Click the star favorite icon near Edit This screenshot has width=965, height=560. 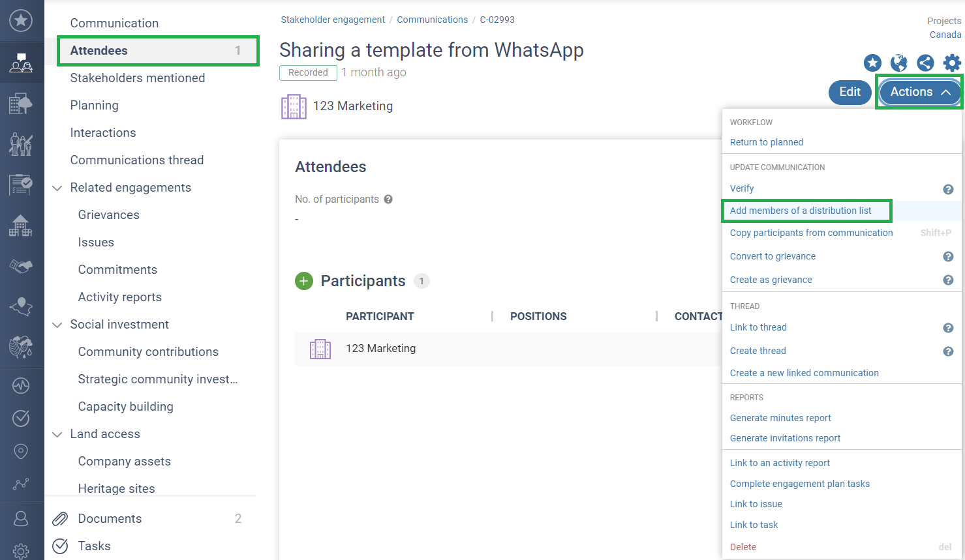coord(872,63)
